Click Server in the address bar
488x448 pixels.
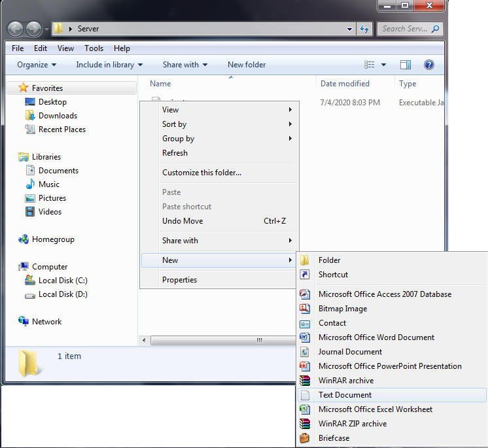coord(88,29)
